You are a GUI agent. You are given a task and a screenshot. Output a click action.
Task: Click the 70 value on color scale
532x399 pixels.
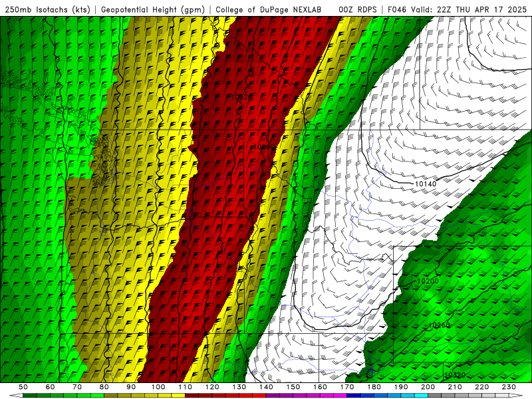(77, 387)
